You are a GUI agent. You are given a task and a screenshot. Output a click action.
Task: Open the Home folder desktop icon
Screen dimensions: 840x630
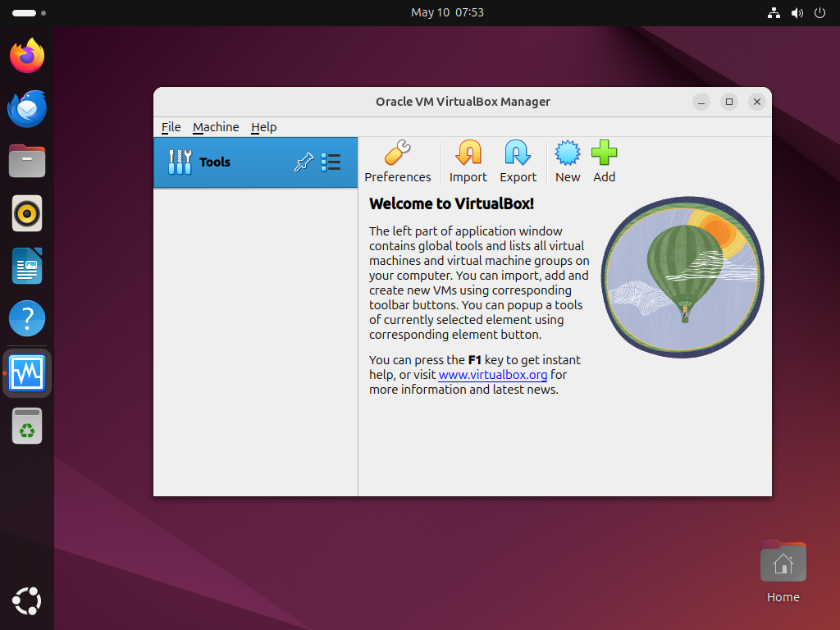(783, 571)
